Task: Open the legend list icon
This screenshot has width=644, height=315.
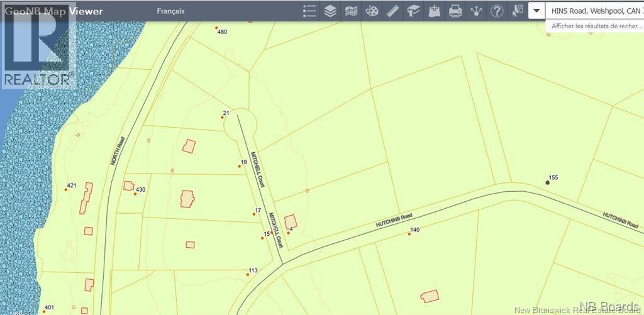Action: pyautogui.click(x=309, y=11)
